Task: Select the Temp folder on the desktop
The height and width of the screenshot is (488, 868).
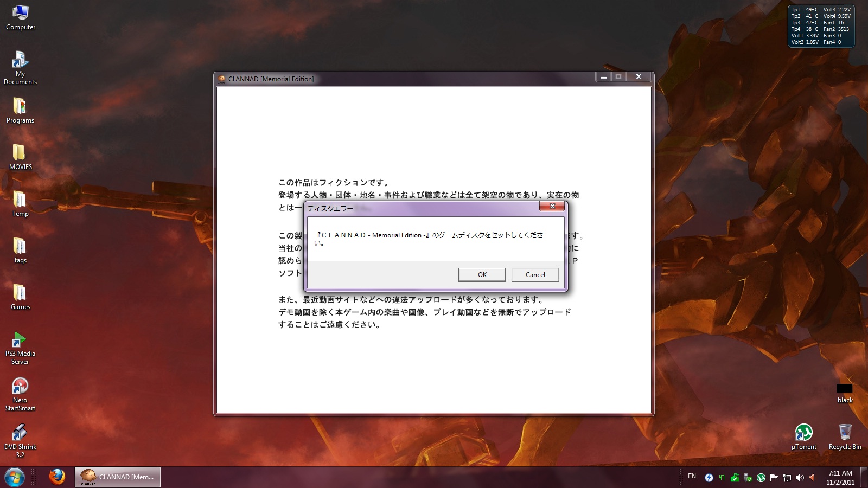Action: coord(20,204)
